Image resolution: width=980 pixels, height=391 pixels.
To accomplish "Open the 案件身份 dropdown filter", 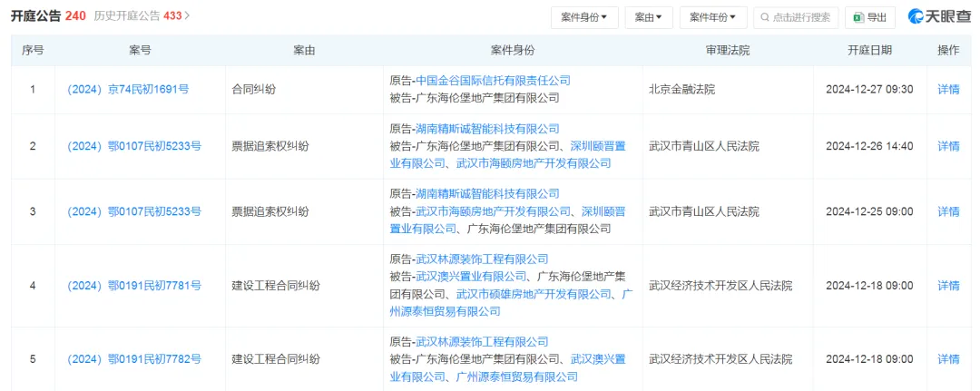I will (x=584, y=17).
